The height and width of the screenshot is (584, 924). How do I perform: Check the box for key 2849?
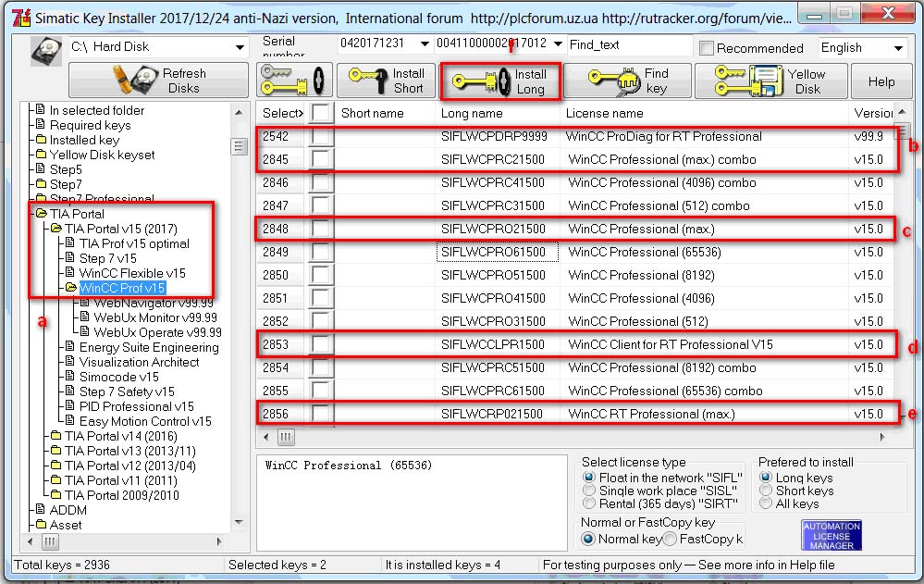tap(321, 252)
